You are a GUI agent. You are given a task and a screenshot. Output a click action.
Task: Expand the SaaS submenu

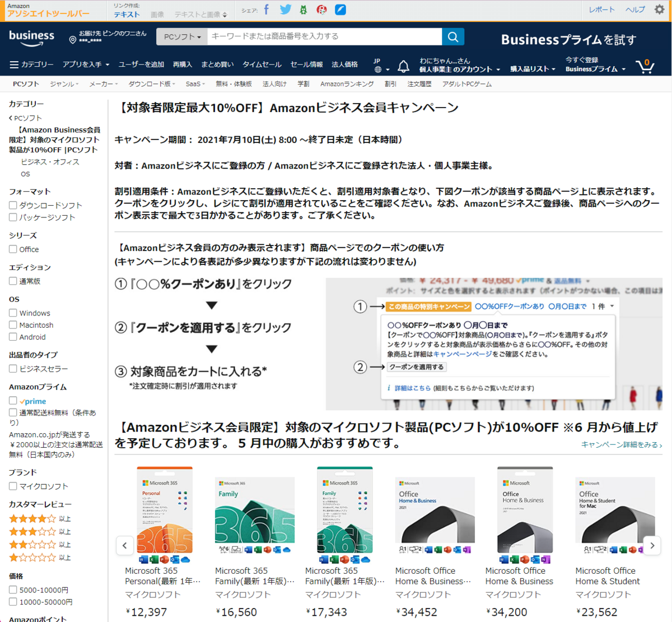(195, 84)
